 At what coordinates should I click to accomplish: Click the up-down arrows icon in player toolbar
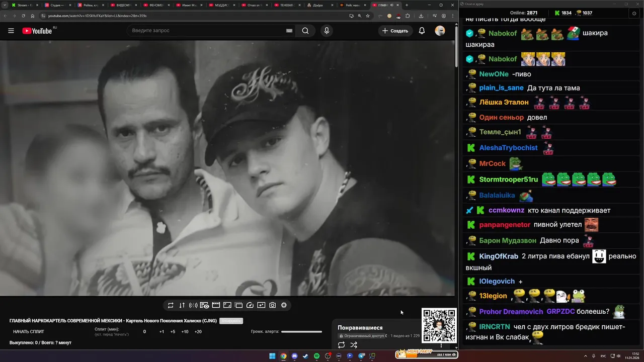[182, 305]
